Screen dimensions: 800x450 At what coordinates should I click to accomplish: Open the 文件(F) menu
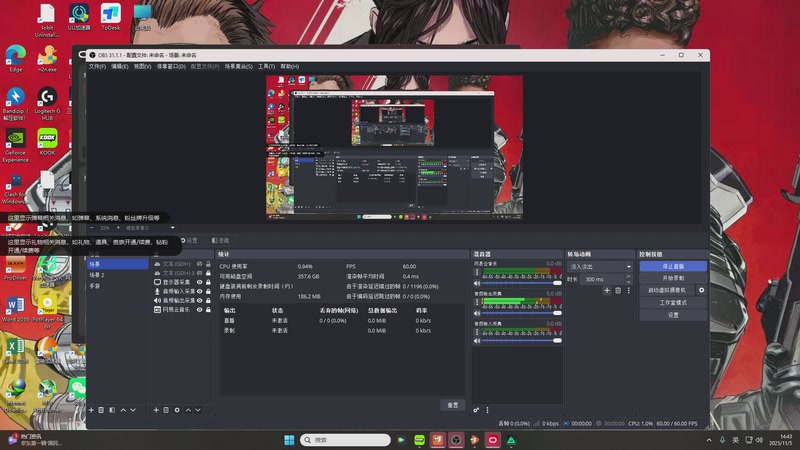pos(97,66)
